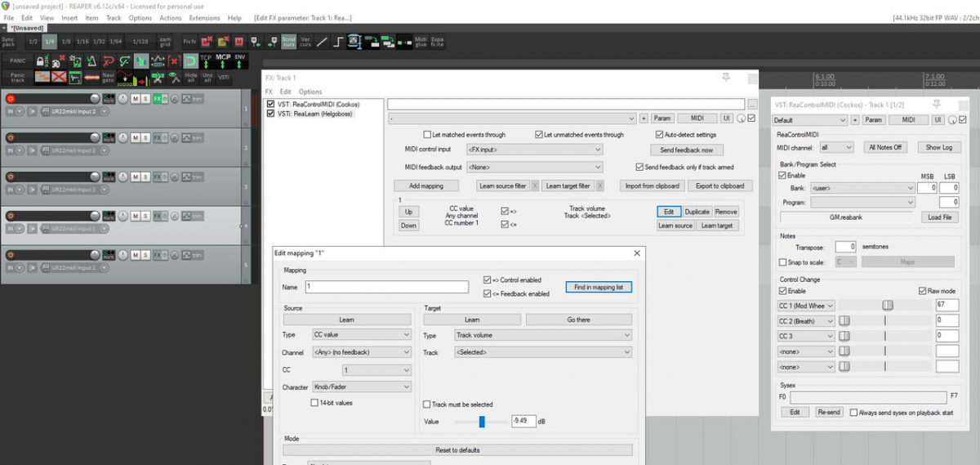Image resolution: width=980 pixels, height=465 pixels.
Task: Click the CC 1 Mod Wheel slider
Action: (x=886, y=306)
